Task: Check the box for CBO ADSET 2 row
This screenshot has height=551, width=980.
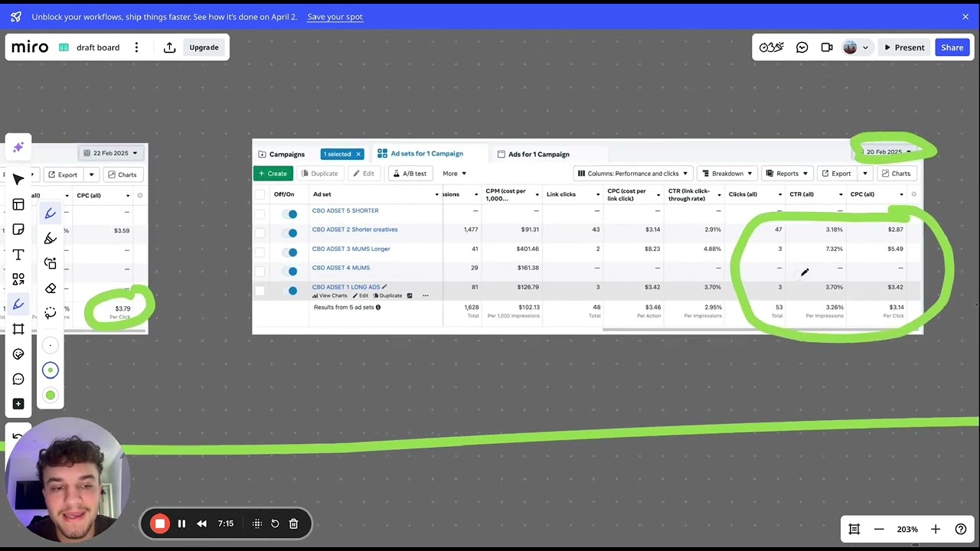Action: (x=260, y=233)
